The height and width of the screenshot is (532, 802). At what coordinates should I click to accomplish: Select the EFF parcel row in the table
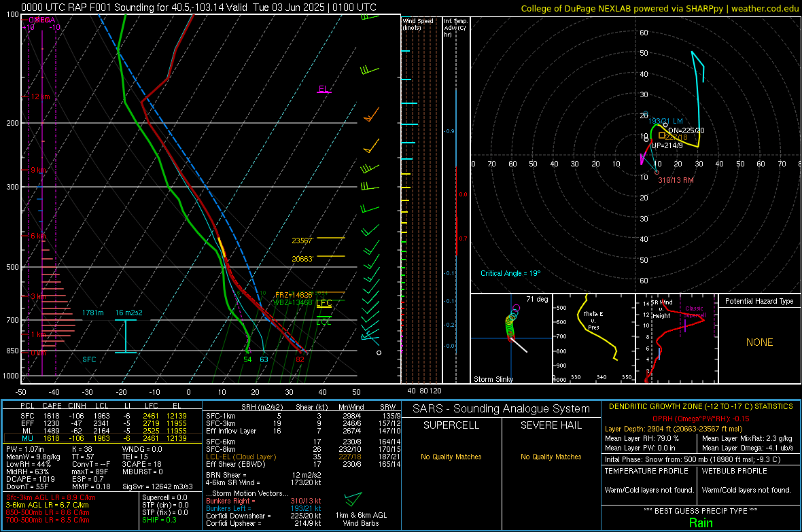coord(103,423)
